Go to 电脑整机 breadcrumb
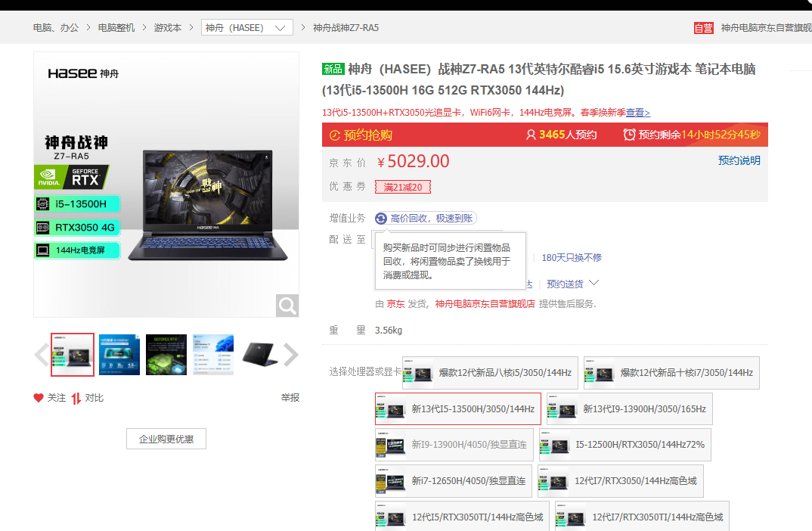The height and width of the screenshot is (531, 812). 116,28
